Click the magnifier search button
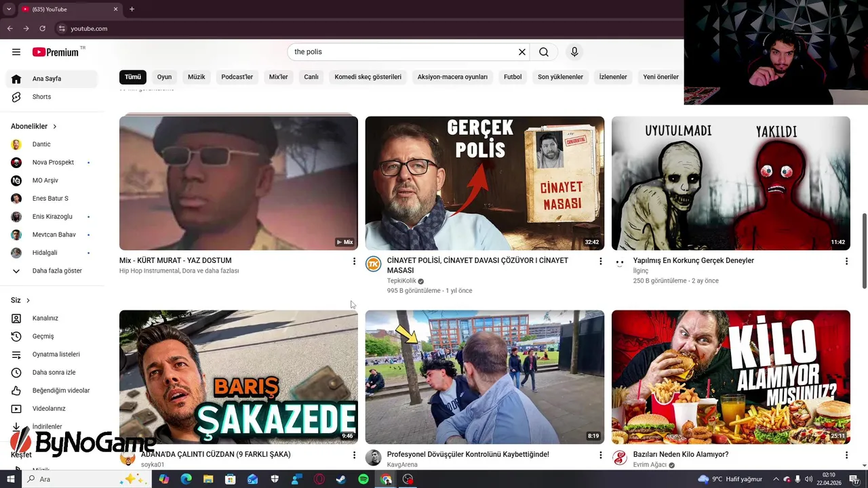Viewport: 868px width, 488px height. (544, 52)
